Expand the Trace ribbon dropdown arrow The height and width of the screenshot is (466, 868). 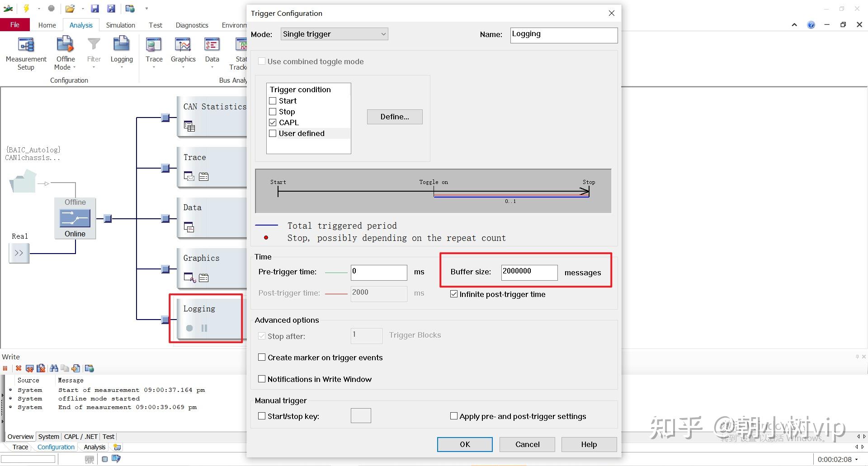(154, 67)
